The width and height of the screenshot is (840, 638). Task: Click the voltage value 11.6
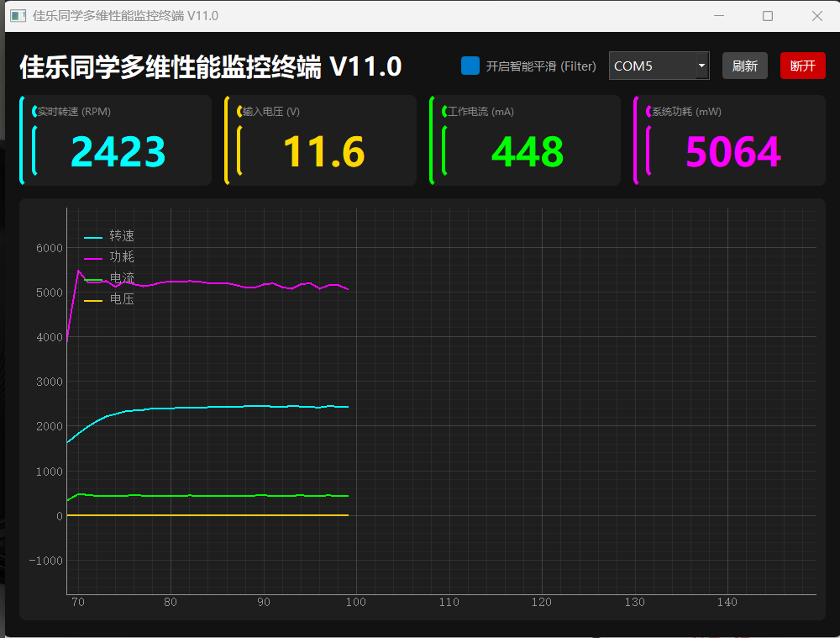point(323,152)
